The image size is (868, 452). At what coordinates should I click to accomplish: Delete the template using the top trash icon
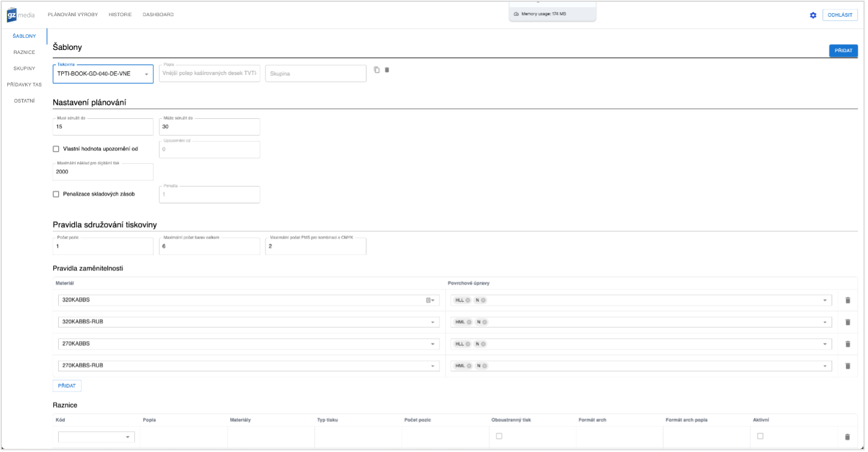click(x=387, y=70)
